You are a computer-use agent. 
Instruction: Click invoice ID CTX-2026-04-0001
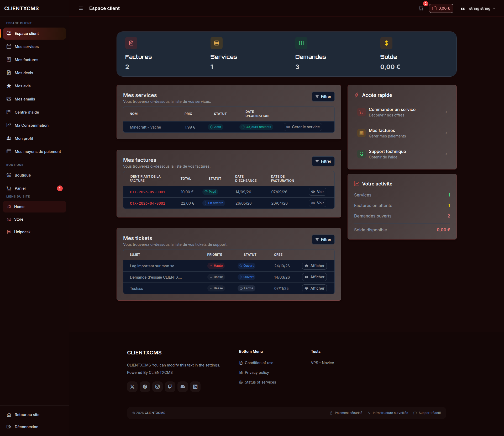(x=148, y=203)
